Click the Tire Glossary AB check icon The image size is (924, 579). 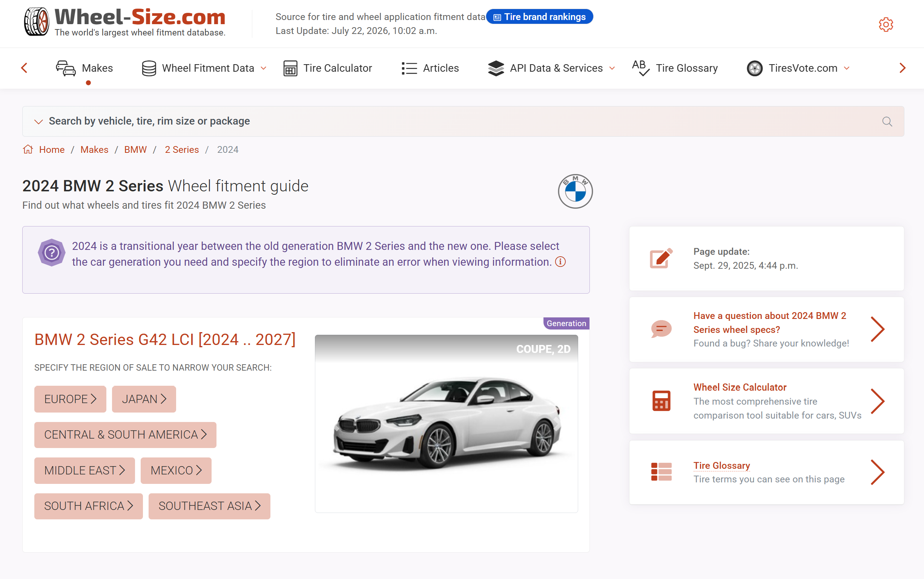click(x=640, y=68)
